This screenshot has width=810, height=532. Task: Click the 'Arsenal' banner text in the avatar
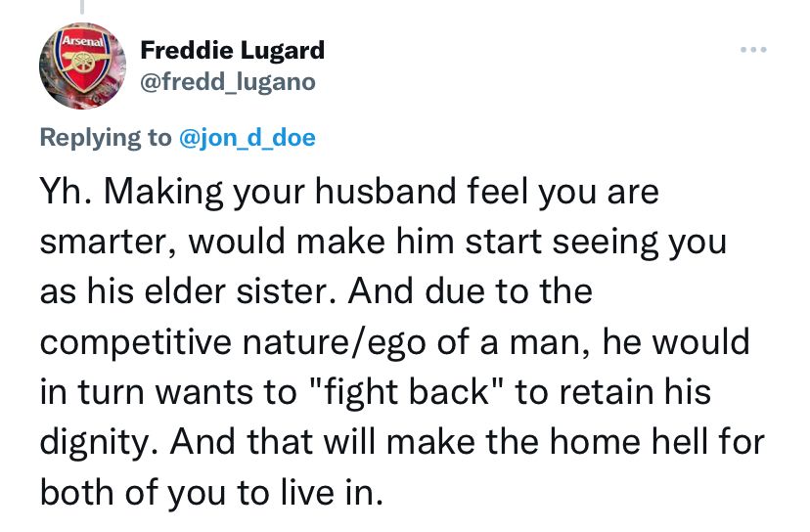(83, 41)
